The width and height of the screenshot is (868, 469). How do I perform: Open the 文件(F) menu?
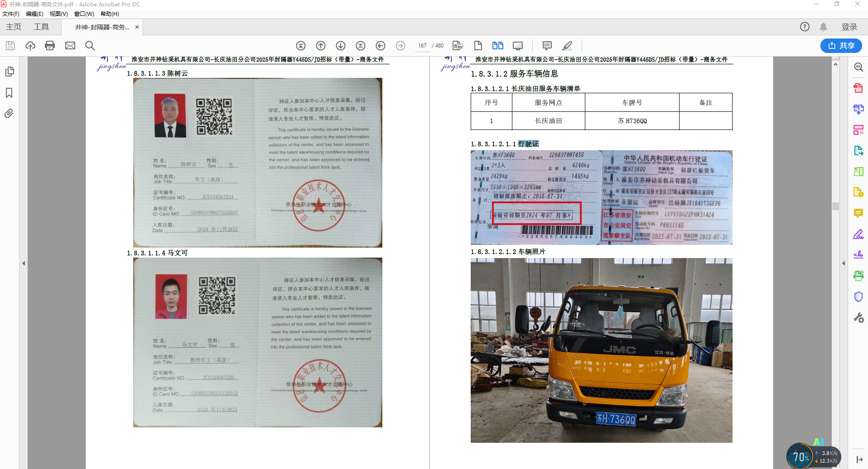[x=11, y=14]
